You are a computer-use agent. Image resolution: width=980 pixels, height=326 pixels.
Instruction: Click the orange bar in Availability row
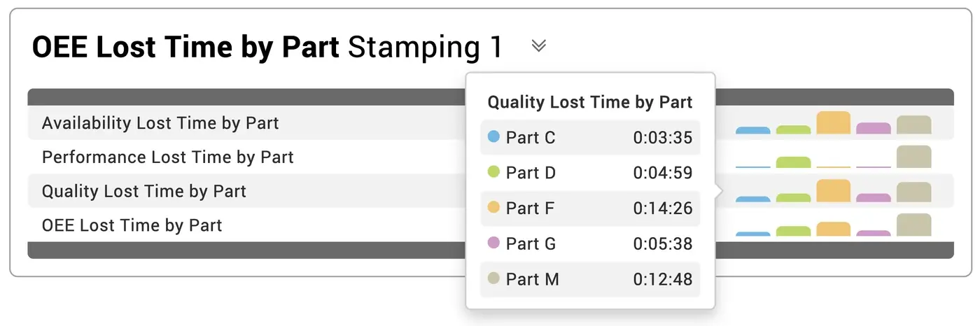coord(833,122)
